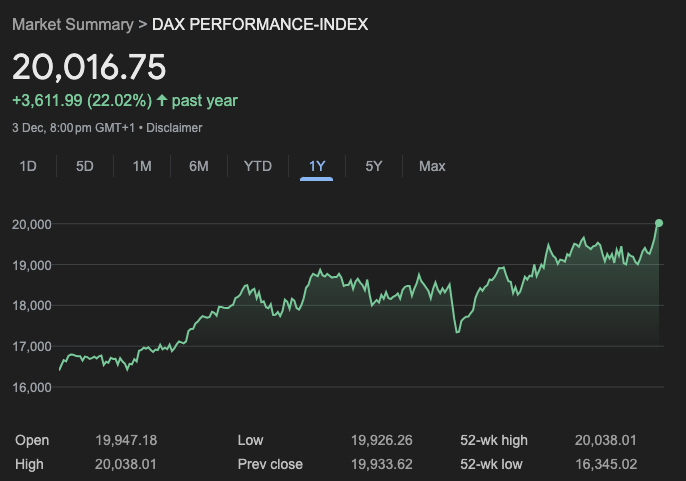Click the +3,611.99 (22.02%) change text
Viewport: 686px width, 481px height.
coord(82,101)
